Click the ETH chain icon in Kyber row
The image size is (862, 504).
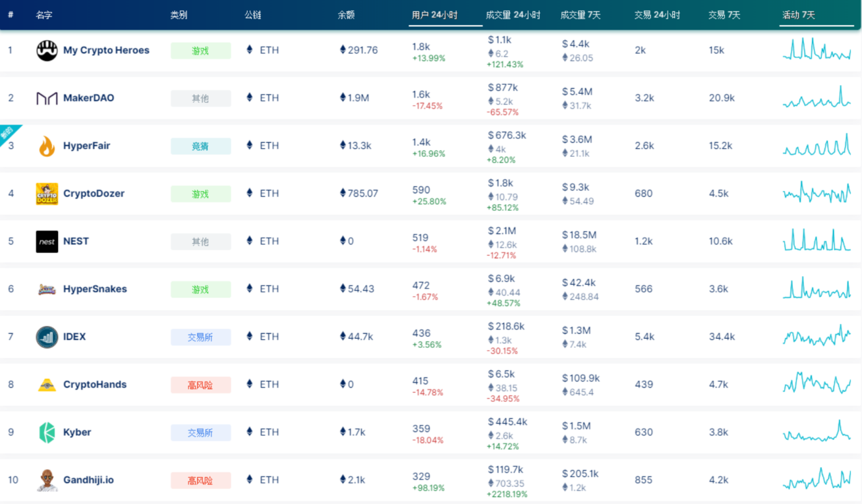coord(249,432)
